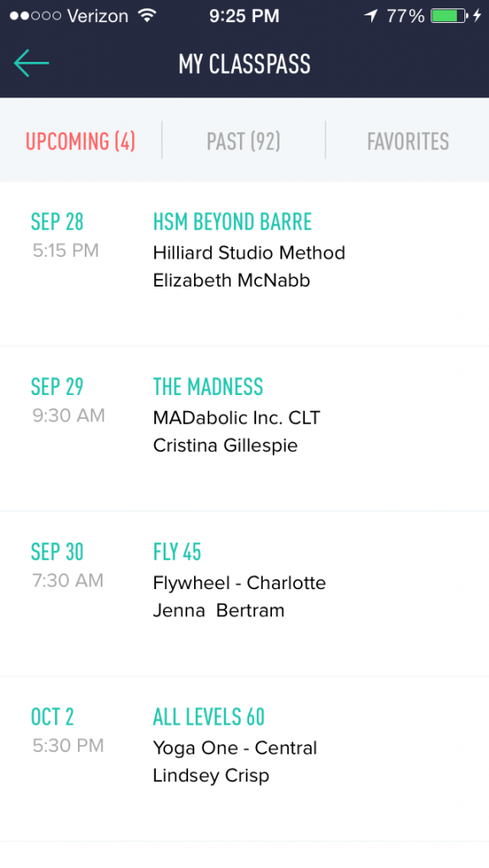Image resolution: width=489 pixels, height=868 pixels.
Task: Open the All Levels 60 class
Action: (244, 759)
